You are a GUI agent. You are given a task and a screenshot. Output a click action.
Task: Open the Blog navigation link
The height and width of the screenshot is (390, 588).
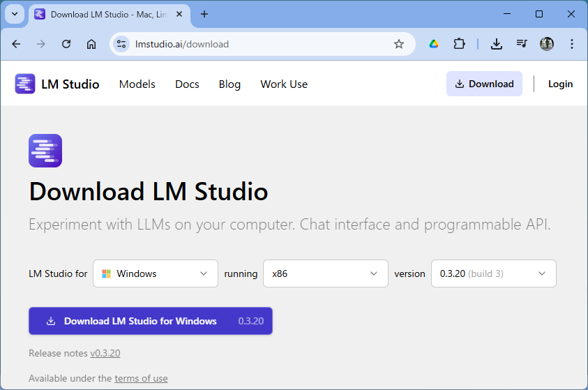click(x=229, y=84)
